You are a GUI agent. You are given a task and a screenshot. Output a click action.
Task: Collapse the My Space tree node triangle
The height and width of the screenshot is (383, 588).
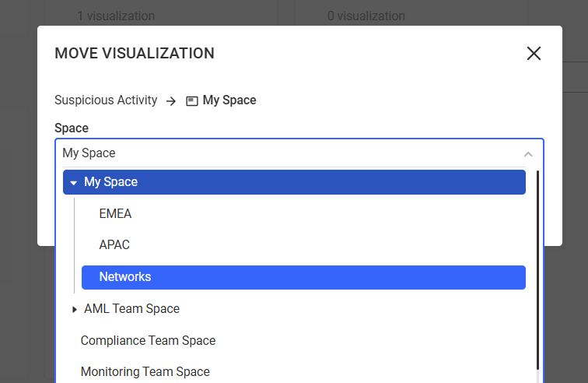click(73, 182)
